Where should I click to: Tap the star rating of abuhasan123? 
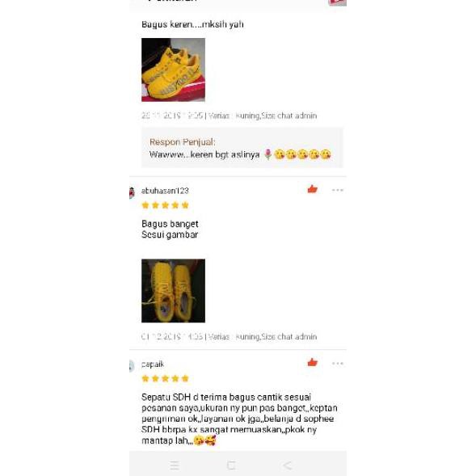pos(165,205)
